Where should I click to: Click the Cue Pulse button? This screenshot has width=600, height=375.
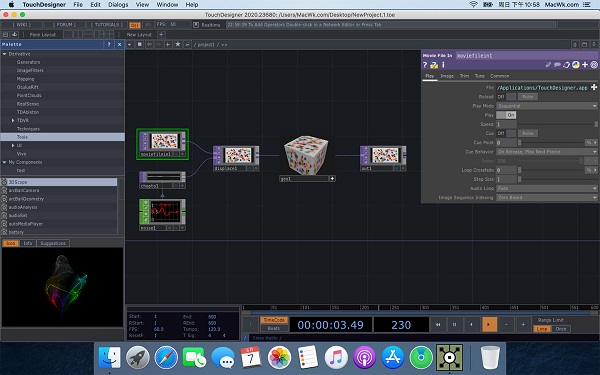(x=528, y=133)
